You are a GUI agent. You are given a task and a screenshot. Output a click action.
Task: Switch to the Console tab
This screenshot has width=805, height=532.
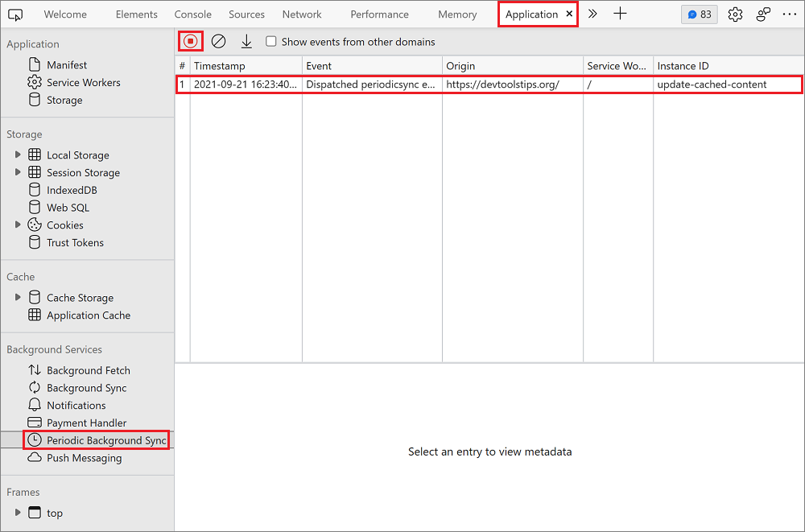point(192,14)
